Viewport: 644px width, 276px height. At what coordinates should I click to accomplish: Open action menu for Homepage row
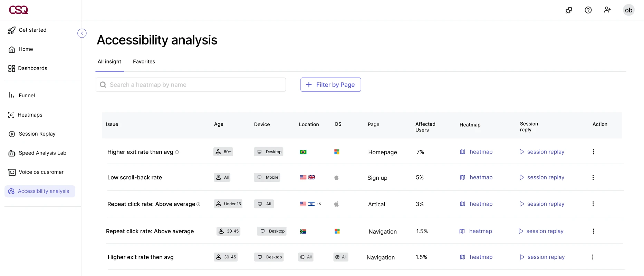(x=593, y=152)
